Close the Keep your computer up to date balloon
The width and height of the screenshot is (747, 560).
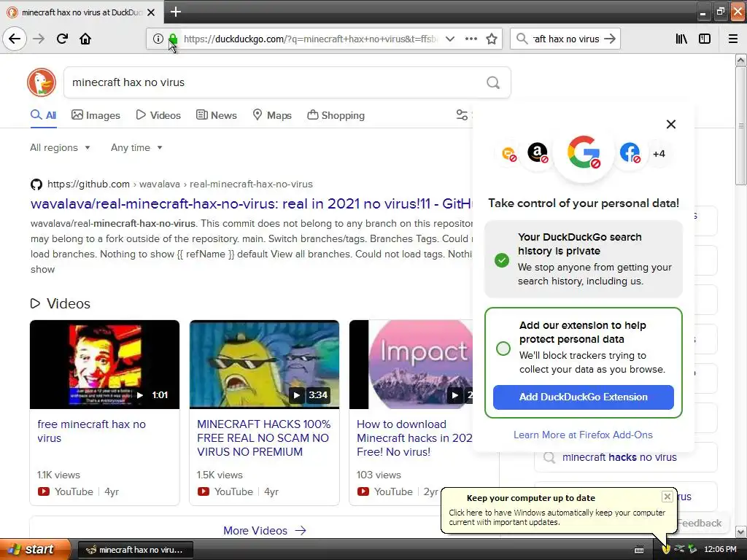click(667, 497)
